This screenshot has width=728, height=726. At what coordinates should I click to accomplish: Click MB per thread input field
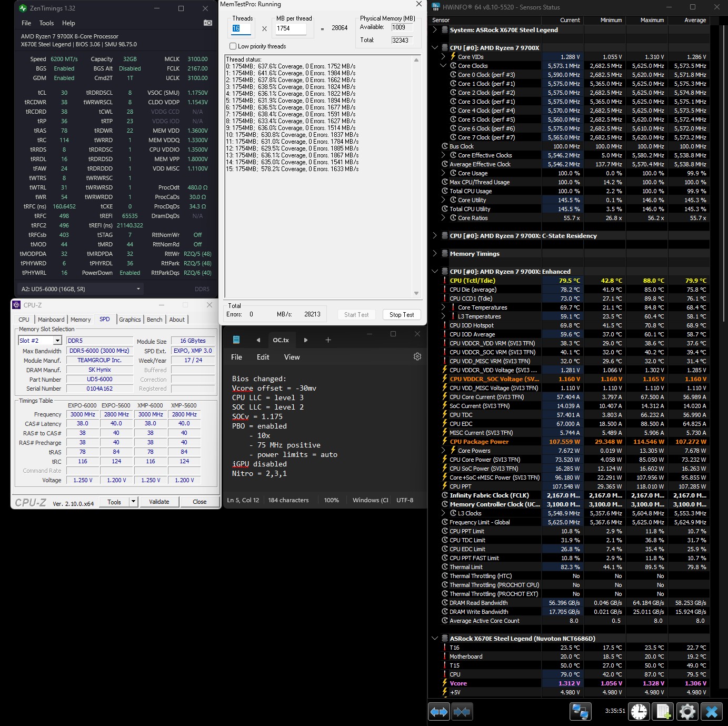290,28
